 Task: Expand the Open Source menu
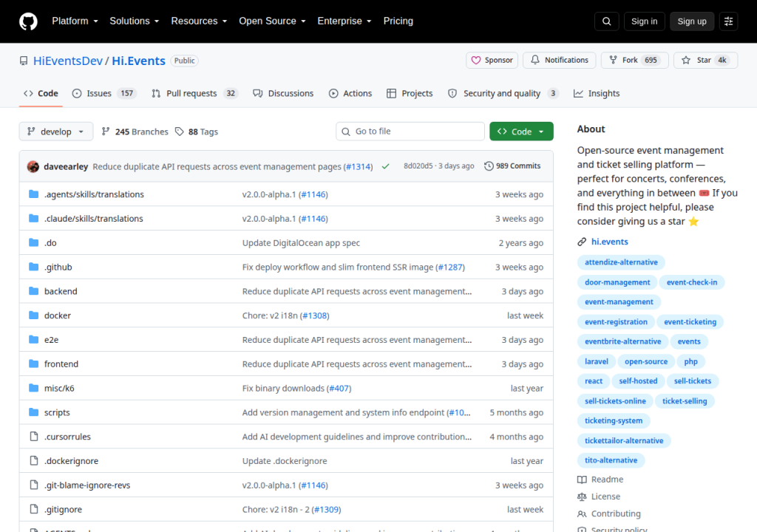click(x=272, y=21)
